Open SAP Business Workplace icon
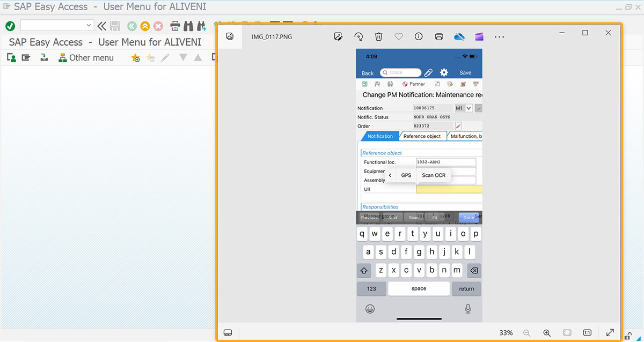This screenshot has height=342, width=644. tap(44, 57)
